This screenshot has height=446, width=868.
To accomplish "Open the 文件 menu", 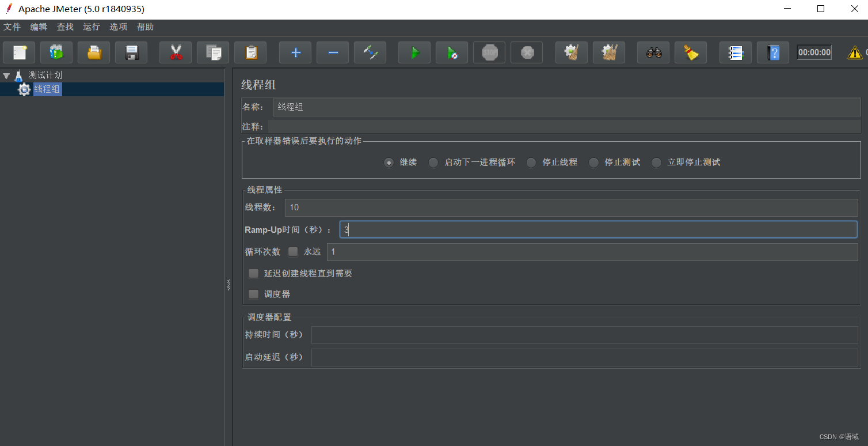I will pyautogui.click(x=12, y=27).
